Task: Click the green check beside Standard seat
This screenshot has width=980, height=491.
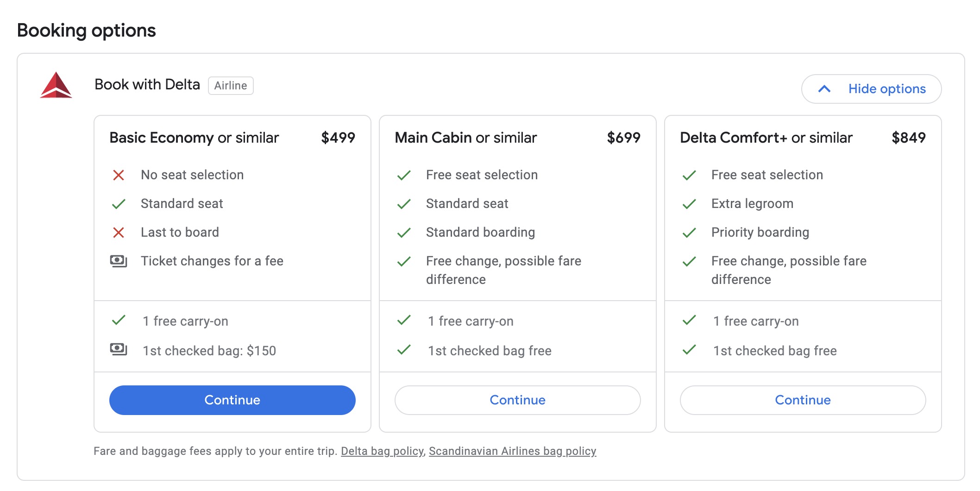Action: 119,204
